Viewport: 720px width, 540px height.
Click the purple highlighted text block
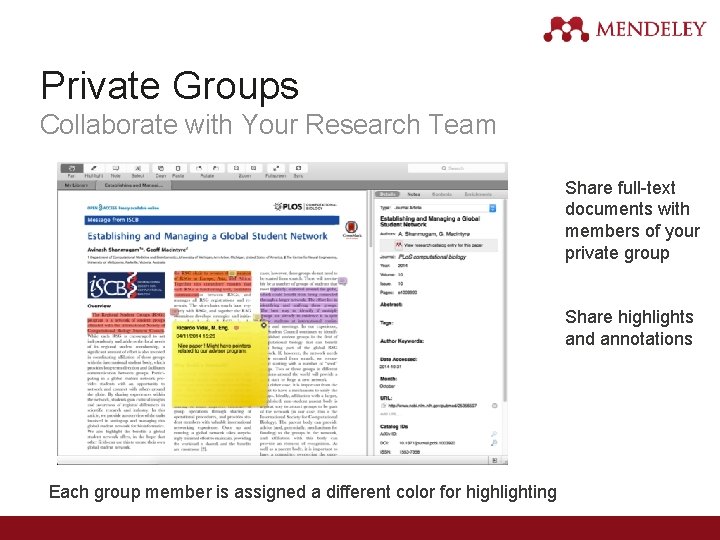pyautogui.click(x=298, y=305)
